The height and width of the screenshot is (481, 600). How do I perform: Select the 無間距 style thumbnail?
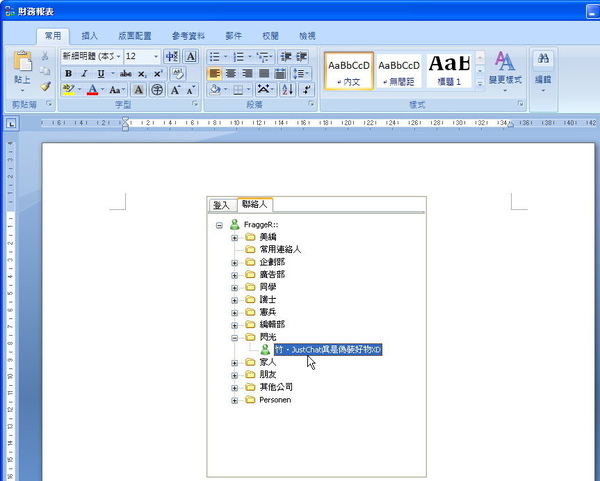399,71
